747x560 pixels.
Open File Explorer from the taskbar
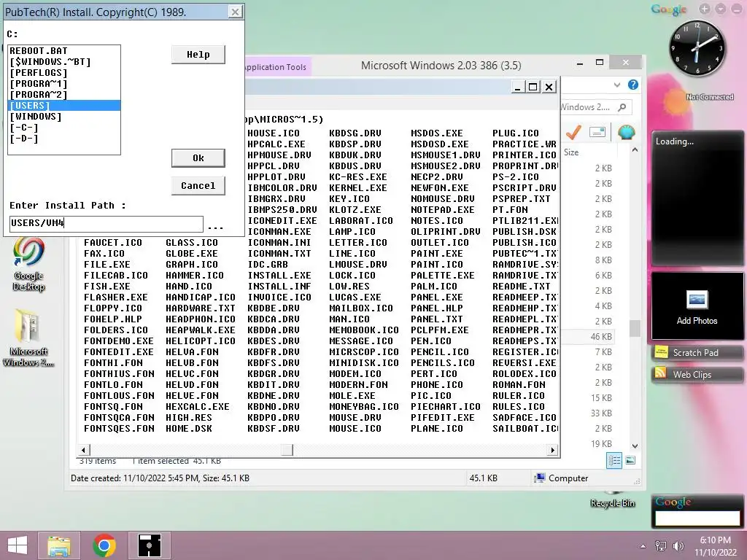[x=58, y=545]
